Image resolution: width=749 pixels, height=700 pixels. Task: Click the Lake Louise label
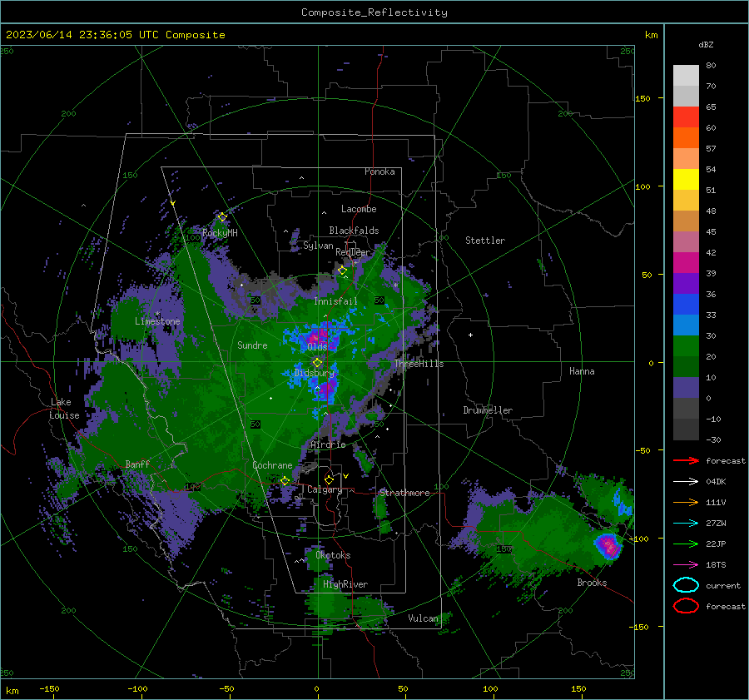[x=64, y=409]
